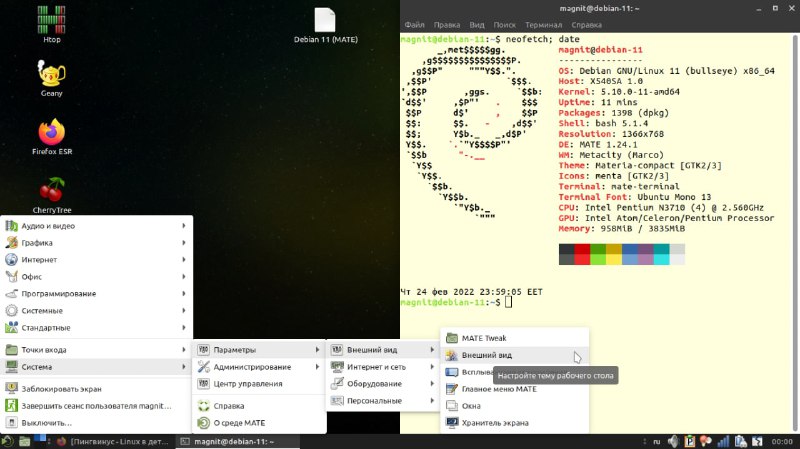Click the Внешний вид category icon in Параметры
Viewport: 800px width, 449px height.
coord(337,350)
